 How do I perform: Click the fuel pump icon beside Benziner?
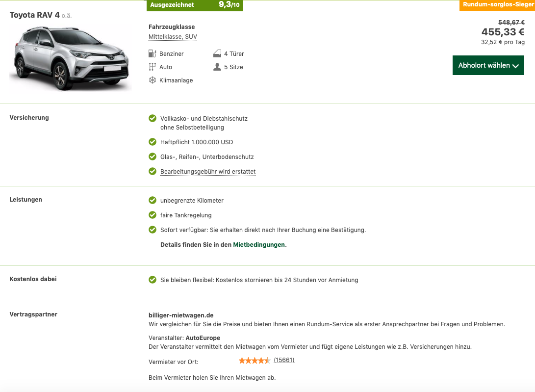click(x=152, y=53)
